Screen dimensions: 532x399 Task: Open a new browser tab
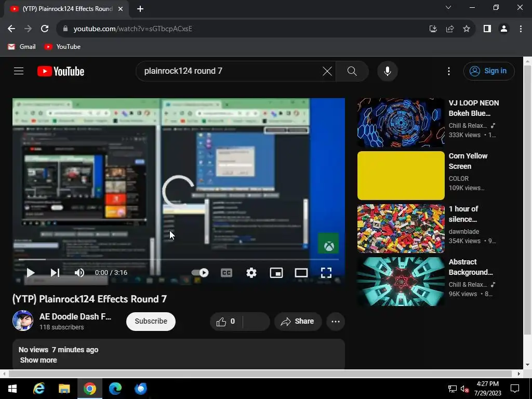(x=140, y=9)
